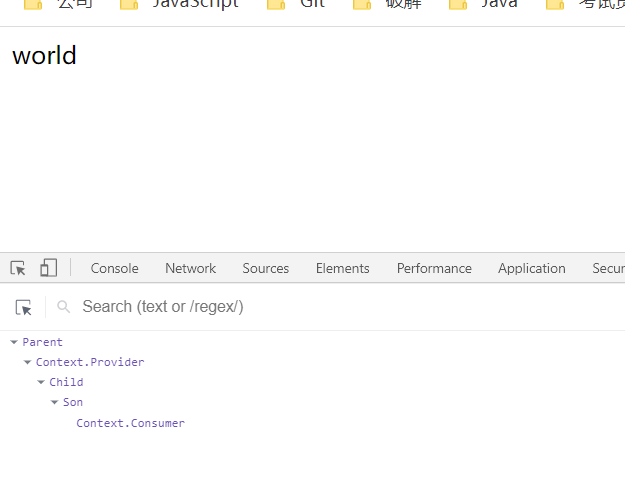Viewport: 625px width, 495px height.
Task: Click the React select-element picker icon
Action: pos(24,307)
